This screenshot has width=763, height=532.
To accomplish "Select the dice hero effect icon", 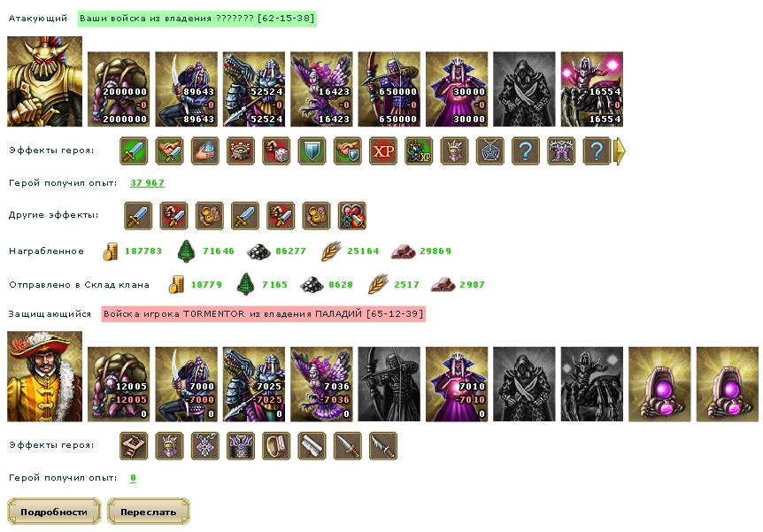I will [x=276, y=151].
